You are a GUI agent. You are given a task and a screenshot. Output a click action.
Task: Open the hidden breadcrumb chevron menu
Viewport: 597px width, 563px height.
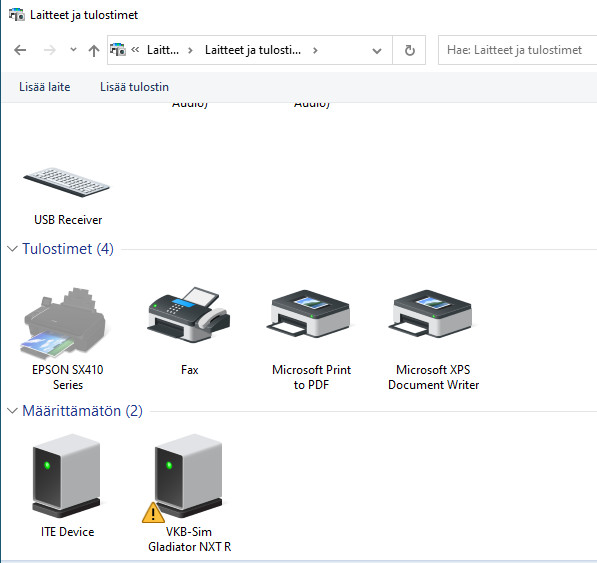[135, 50]
